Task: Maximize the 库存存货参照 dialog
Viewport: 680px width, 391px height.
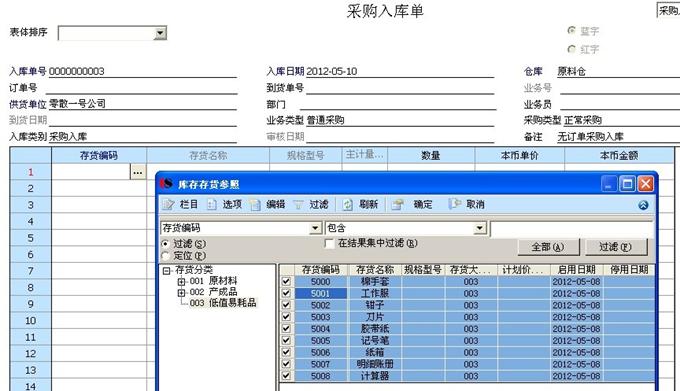Action: (x=628, y=184)
